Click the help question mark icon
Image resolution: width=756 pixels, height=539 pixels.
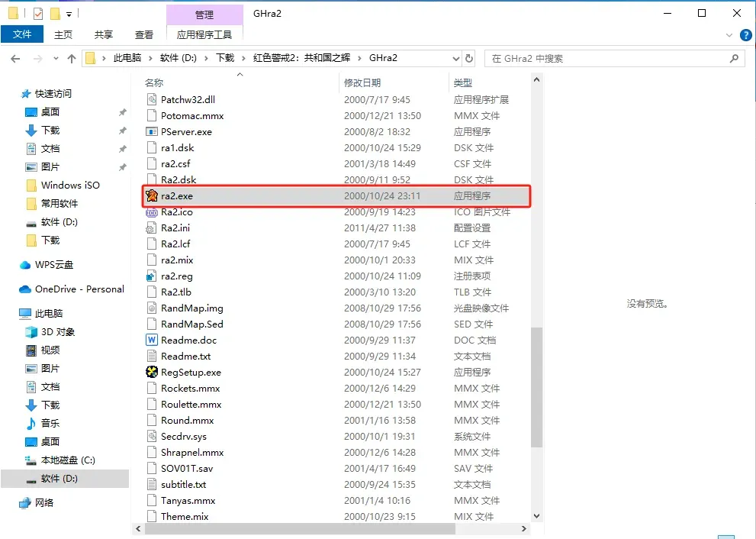point(745,35)
